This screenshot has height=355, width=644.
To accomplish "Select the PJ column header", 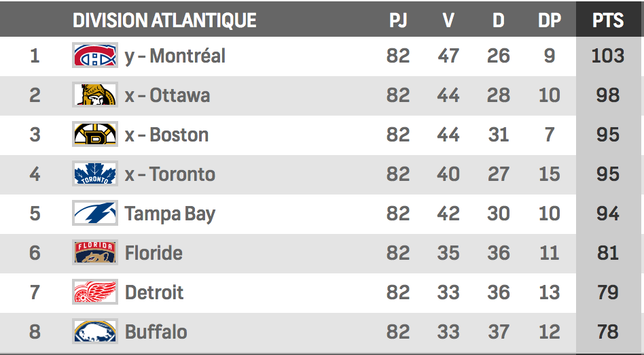I will pyautogui.click(x=398, y=20).
